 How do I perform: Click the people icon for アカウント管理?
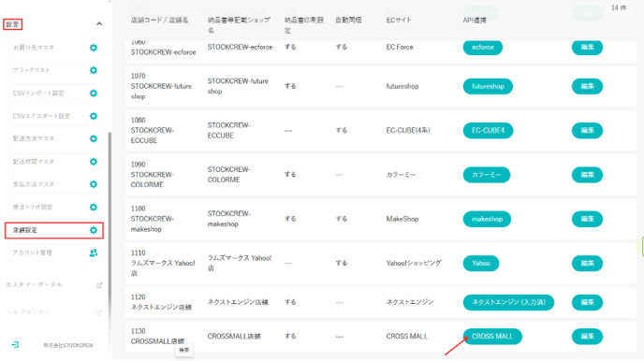click(x=94, y=253)
